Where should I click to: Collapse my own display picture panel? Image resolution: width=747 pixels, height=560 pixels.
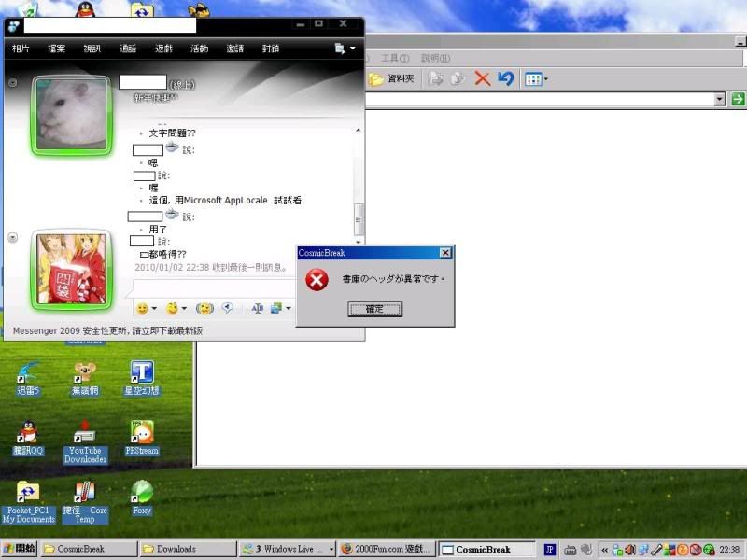click(12, 237)
